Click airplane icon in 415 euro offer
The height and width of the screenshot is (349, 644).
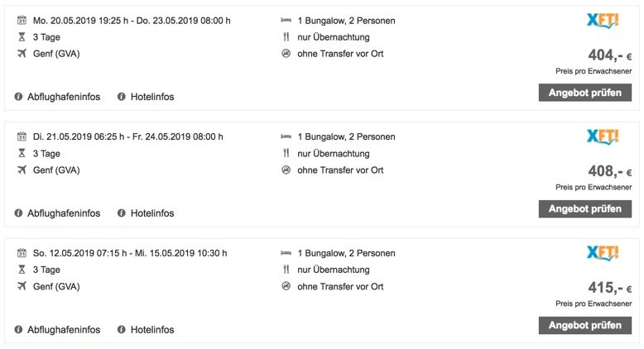tap(22, 286)
